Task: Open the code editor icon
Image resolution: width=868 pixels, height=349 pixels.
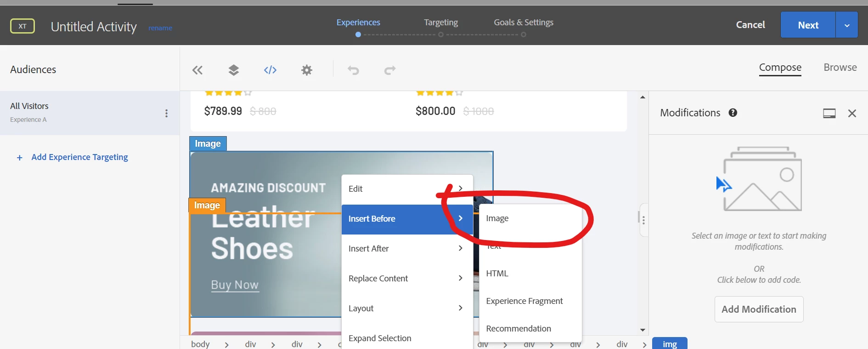Action: (270, 70)
